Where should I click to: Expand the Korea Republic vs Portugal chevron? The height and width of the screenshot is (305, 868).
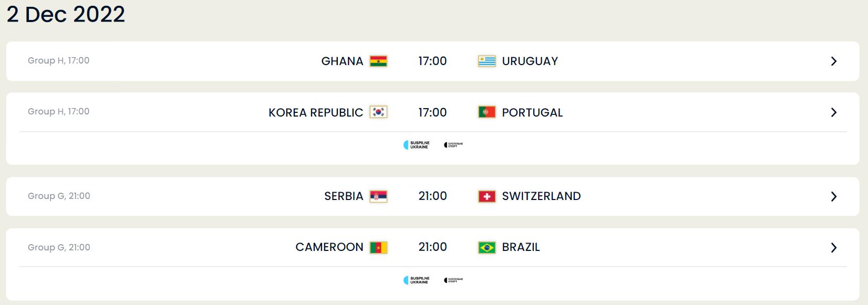coord(834,112)
